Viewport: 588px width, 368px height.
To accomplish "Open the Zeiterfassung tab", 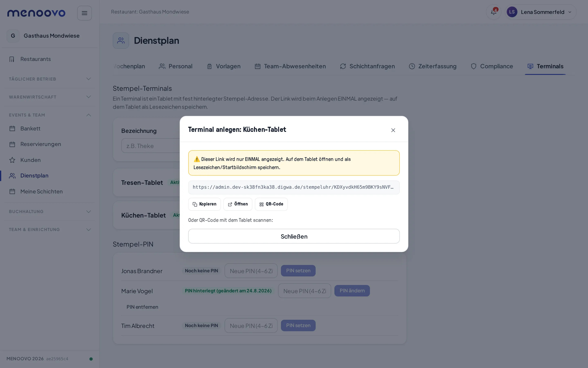I will coord(432,66).
